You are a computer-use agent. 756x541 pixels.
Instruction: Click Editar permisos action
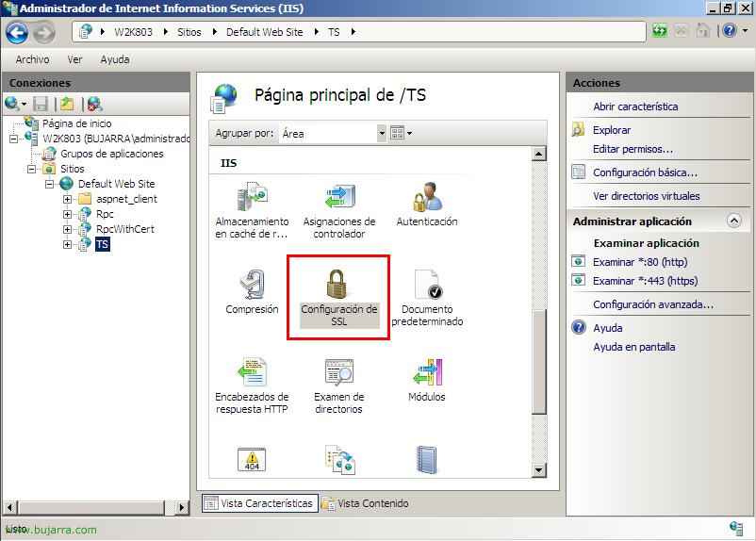click(x=633, y=149)
